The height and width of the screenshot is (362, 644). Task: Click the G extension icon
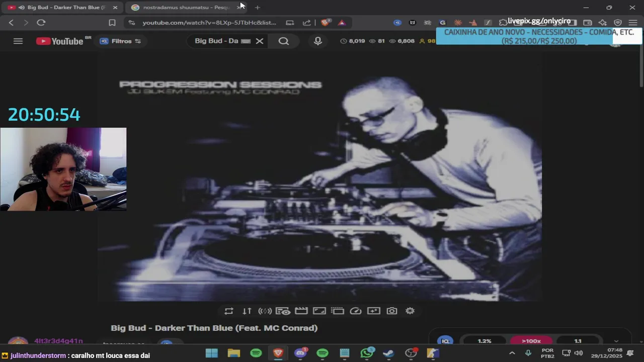pos(443,23)
